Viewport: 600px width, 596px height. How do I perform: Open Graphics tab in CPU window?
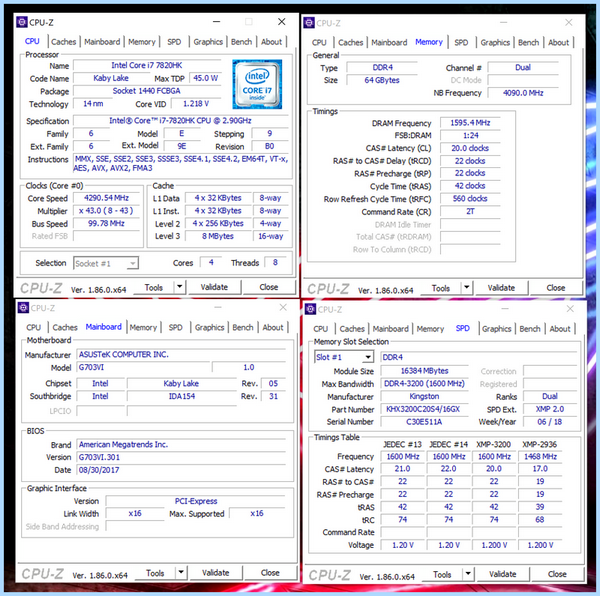(208, 42)
